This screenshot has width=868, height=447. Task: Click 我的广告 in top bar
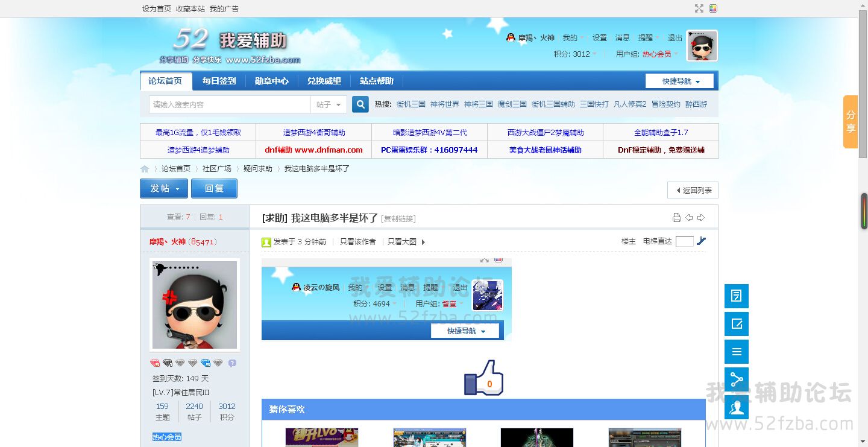(224, 9)
